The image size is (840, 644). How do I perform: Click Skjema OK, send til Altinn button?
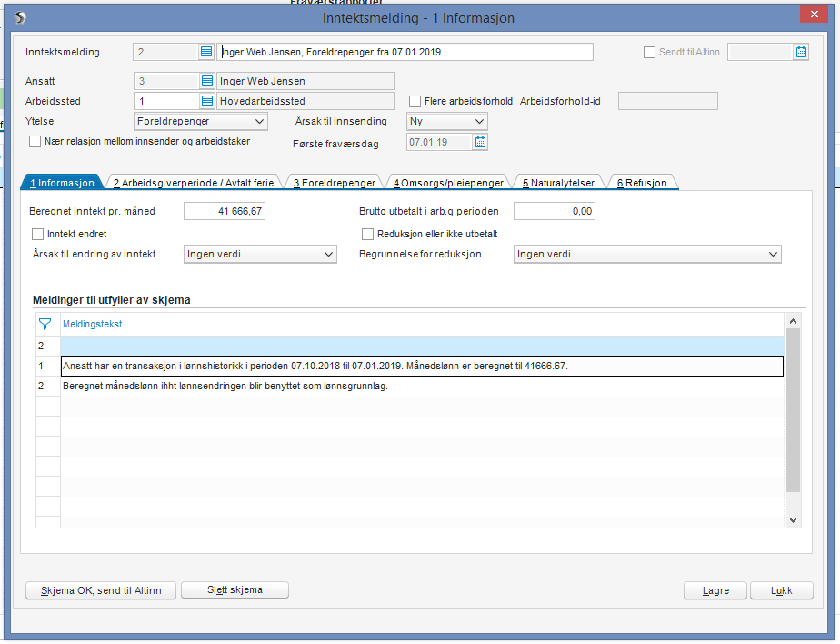coord(101,590)
